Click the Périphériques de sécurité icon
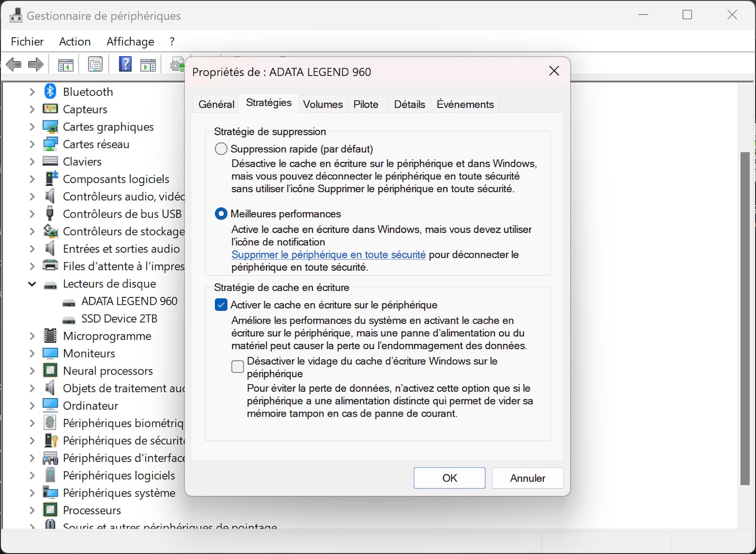This screenshot has width=756, height=554. pyautogui.click(x=50, y=440)
